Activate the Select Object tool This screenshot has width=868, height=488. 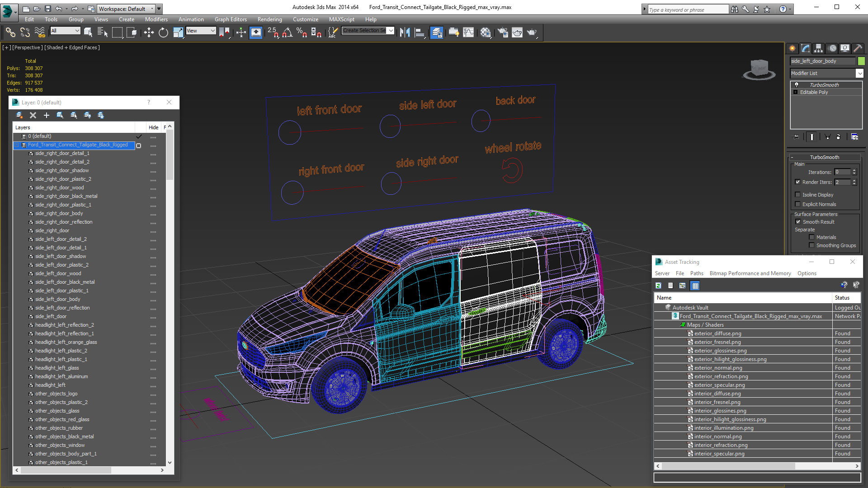click(x=88, y=32)
